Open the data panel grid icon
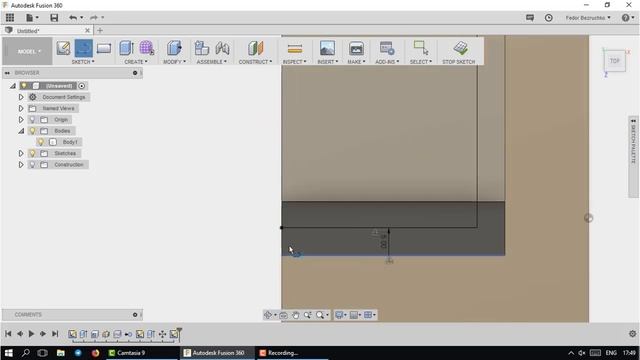This screenshot has width=640, height=360. (x=10, y=18)
